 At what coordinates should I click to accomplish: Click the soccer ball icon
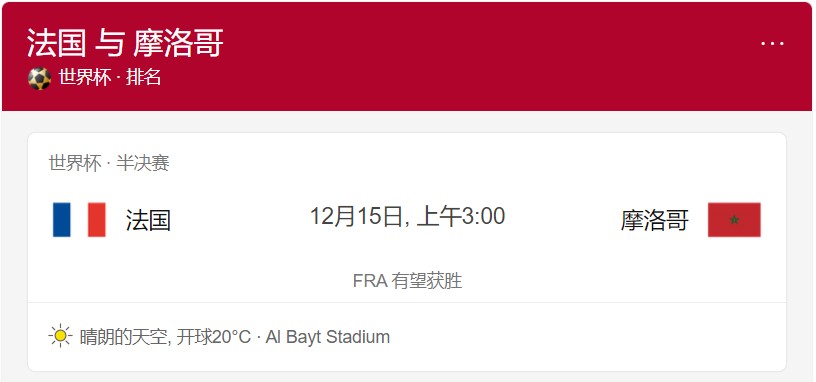click(40, 79)
